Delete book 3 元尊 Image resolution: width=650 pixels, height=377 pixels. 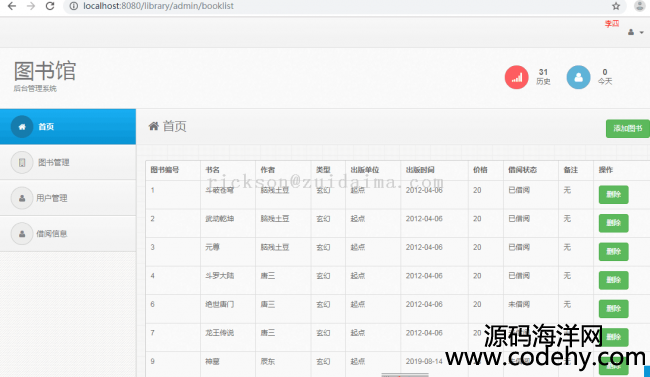coord(614,252)
